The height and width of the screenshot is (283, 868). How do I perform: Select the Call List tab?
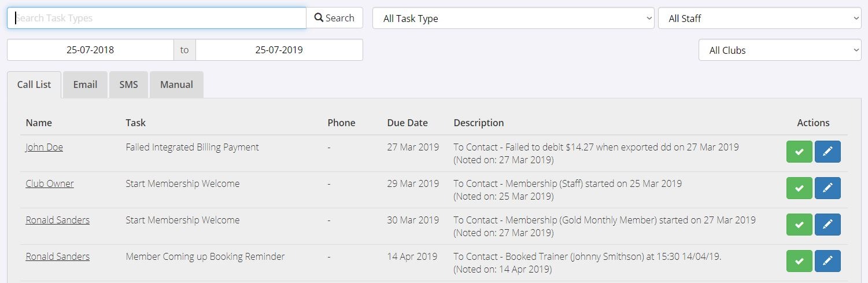click(x=34, y=84)
